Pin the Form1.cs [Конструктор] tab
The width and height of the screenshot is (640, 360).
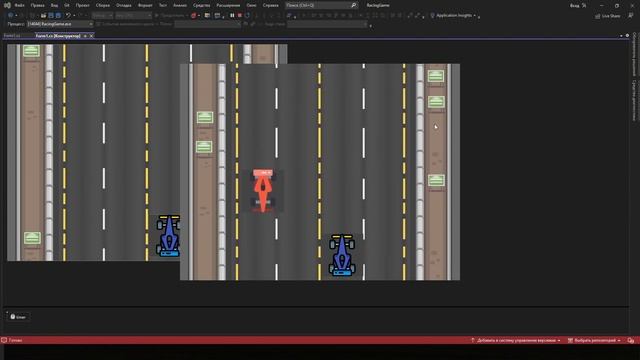(85, 36)
